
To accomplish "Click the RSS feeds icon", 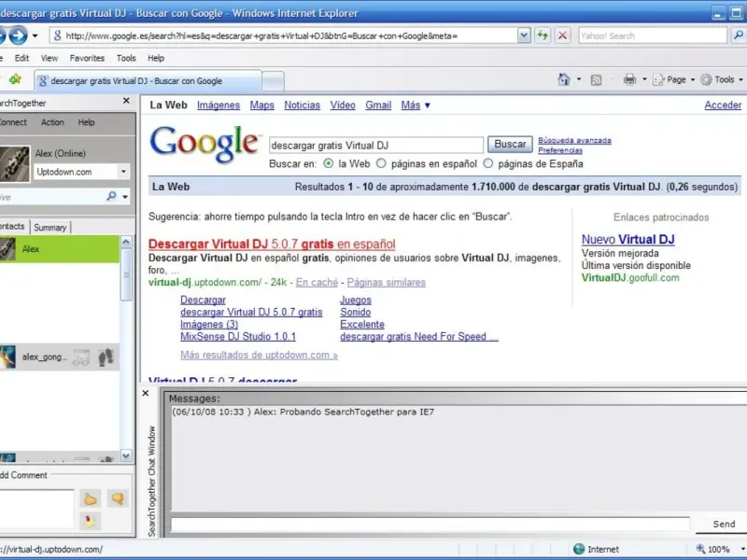I will coord(596,80).
